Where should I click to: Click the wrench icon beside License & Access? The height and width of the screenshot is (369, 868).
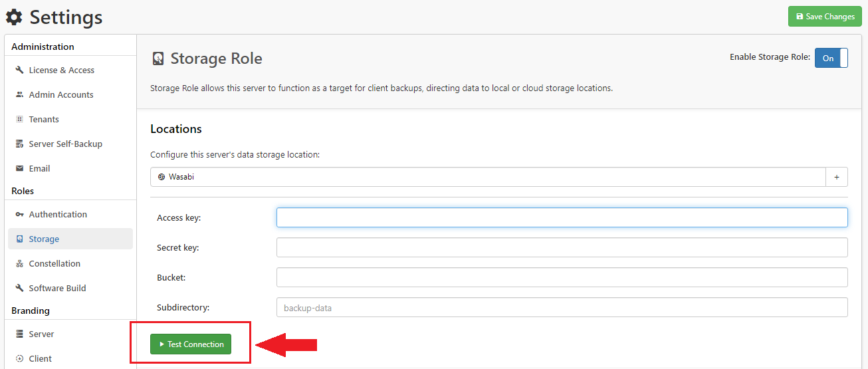point(20,70)
